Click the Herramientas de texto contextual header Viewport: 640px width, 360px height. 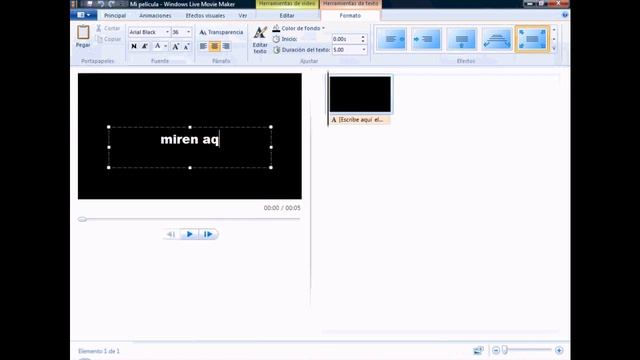pyautogui.click(x=351, y=4)
